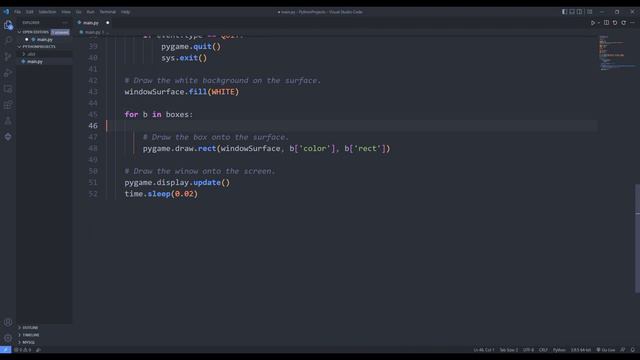Screen dimensions: 640x360
Task: Open the Go menu
Action: tap(78, 12)
